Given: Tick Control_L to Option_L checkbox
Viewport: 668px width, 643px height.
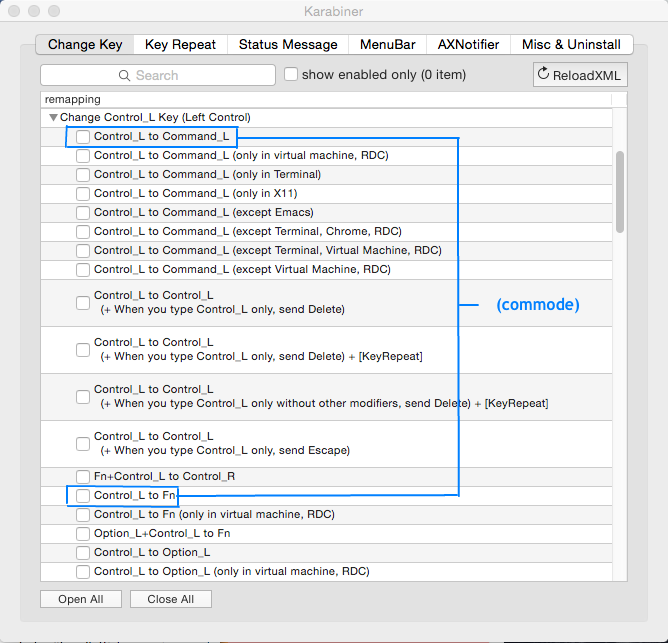Looking at the screenshot, I should click(84, 553).
